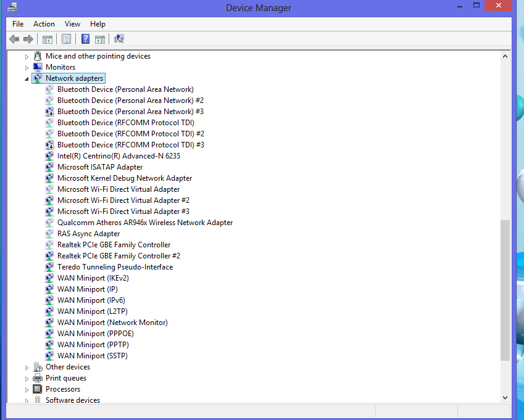This screenshot has width=524, height=420.
Task: Click the Print queues printer icon
Action: coord(38,378)
